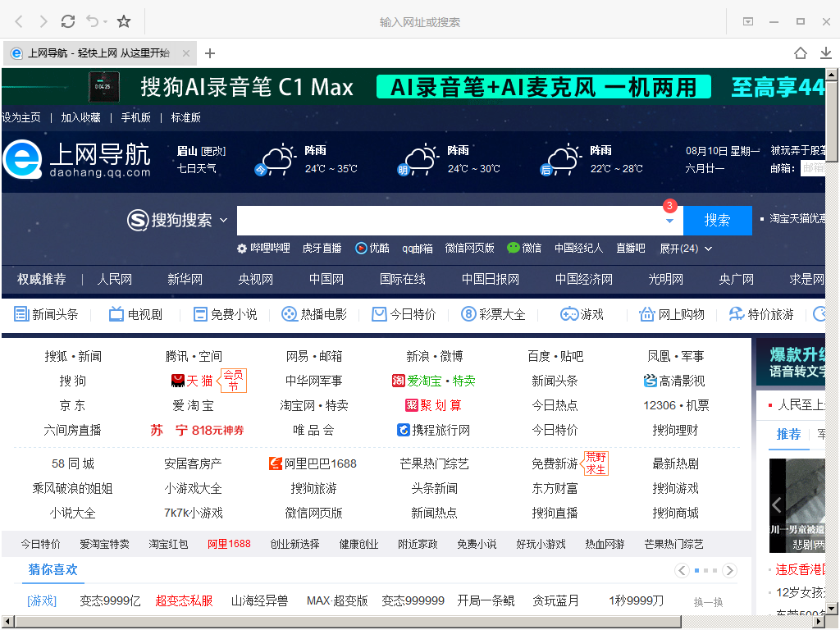This screenshot has width=840, height=630.
Task: Open 新华网 in the nav bar
Action: (x=185, y=280)
